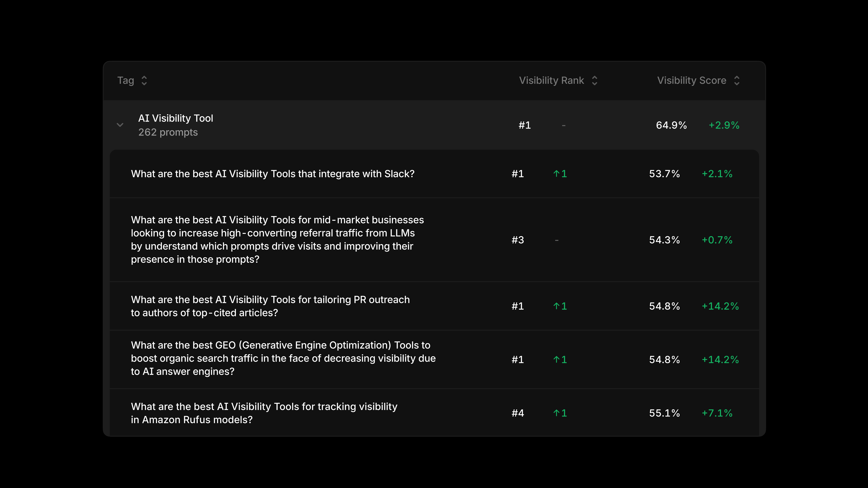Screen dimensions: 868x488
Task: Click the #3 rank for mid-market prompt
Action: [x=518, y=240]
